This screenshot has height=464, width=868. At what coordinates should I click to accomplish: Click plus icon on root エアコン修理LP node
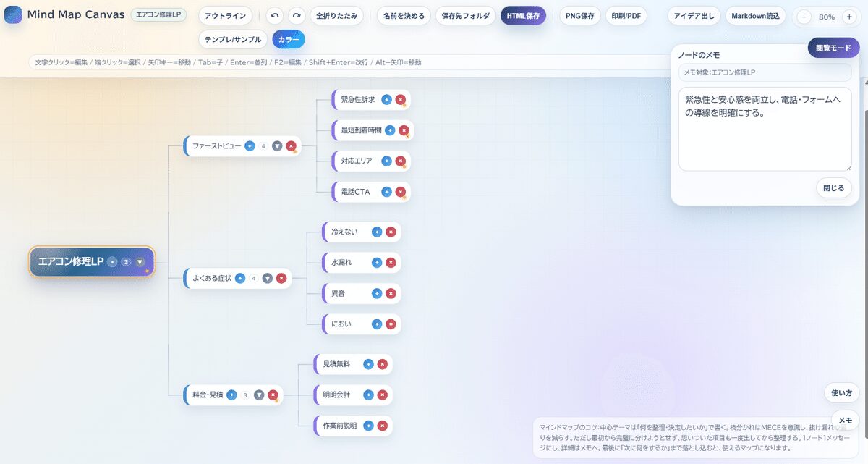coord(112,262)
